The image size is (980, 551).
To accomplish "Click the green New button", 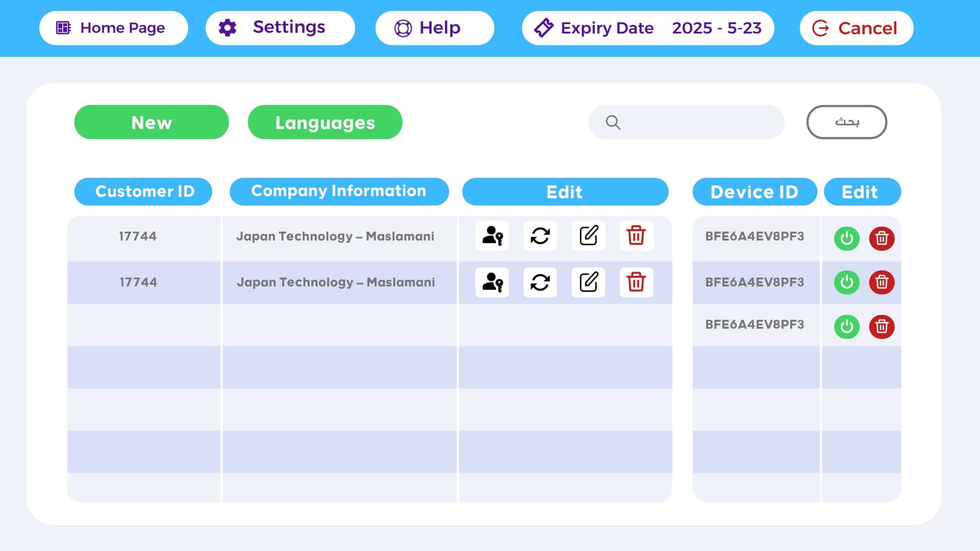I will pos(151,122).
